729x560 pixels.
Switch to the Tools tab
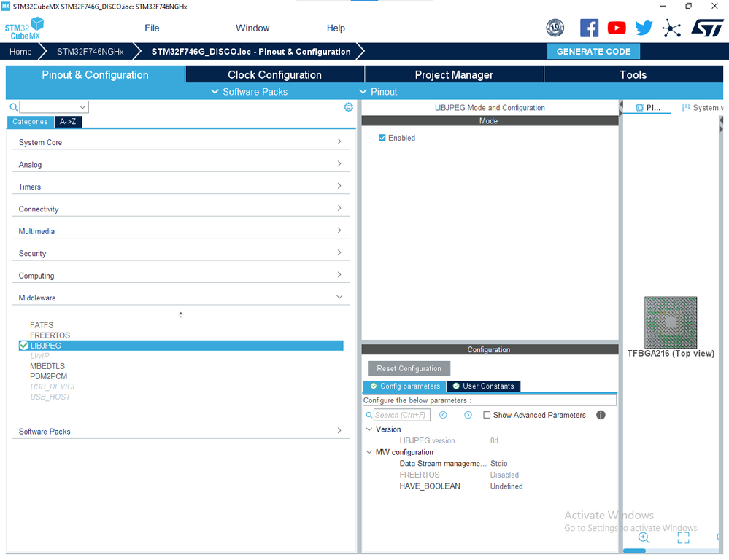[x=633, y=75]
